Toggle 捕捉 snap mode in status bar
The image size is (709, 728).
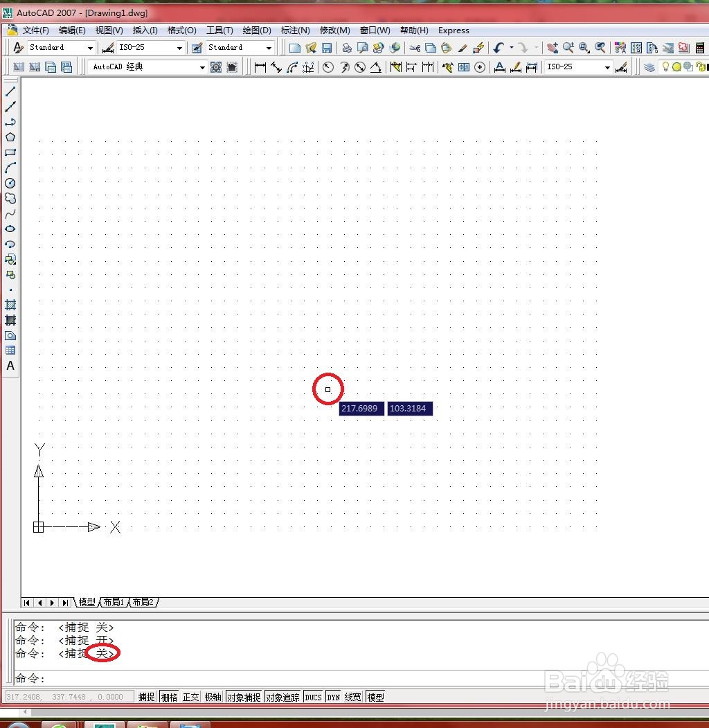click(x=147, y=697)
